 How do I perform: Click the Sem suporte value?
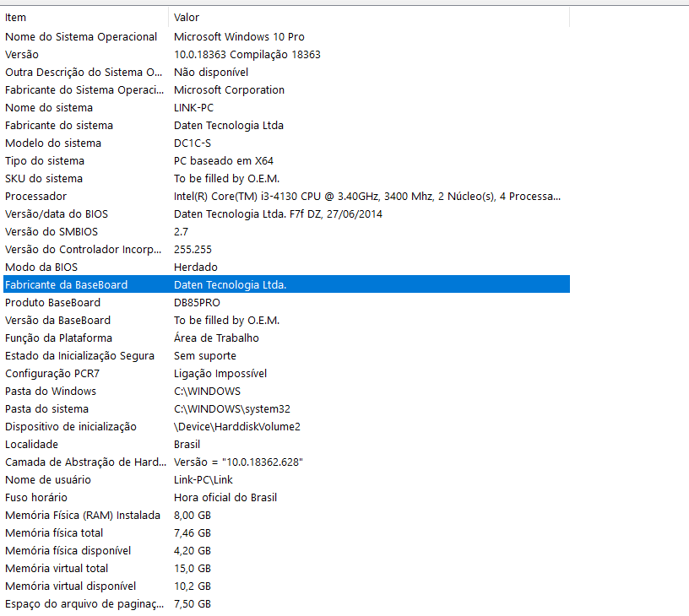pos(205,355)
